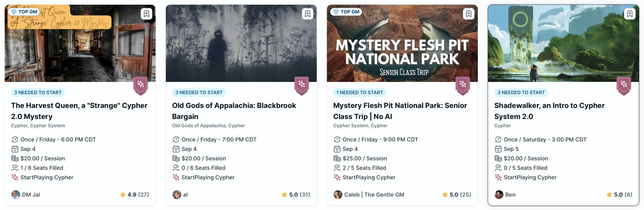Click the hooded shadow figure game image
The width and height of the screenshot is (644, 210).
point(241,43)
